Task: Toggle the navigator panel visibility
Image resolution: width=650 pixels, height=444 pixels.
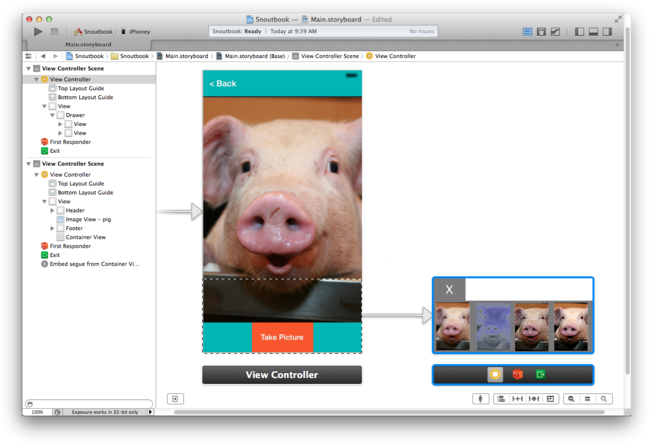Action: pyautogui.click(x=579, y=31)
